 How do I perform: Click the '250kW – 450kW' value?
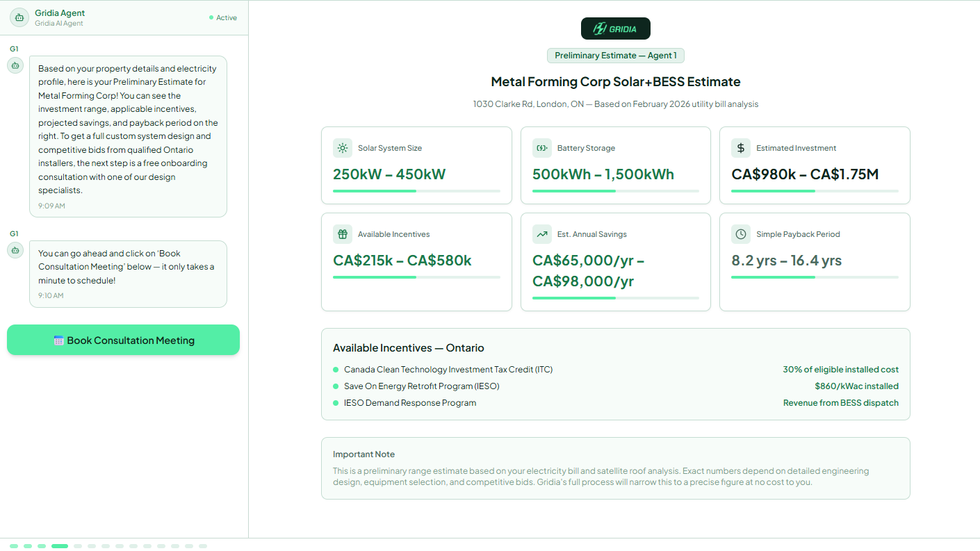click(389, 174)
